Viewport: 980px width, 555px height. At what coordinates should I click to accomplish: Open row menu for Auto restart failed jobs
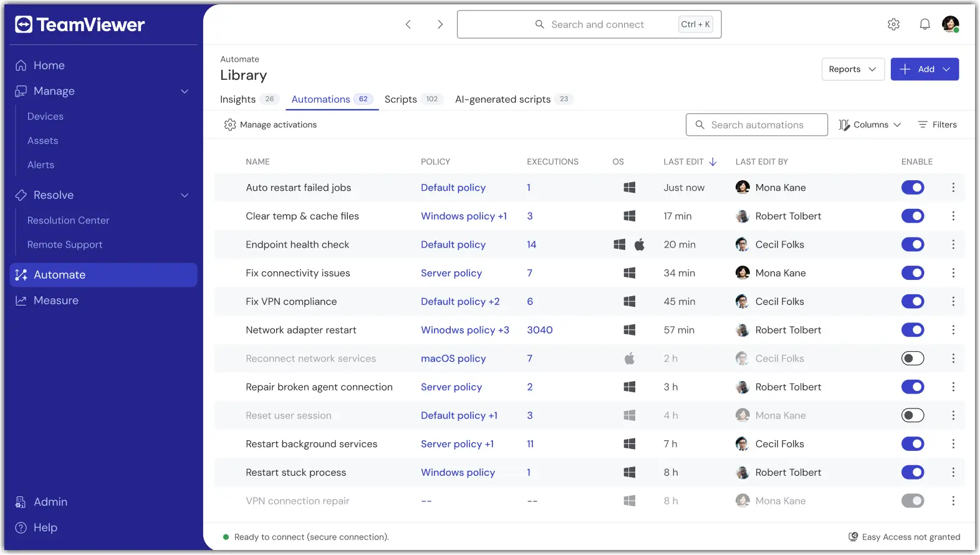pos(953,188)
